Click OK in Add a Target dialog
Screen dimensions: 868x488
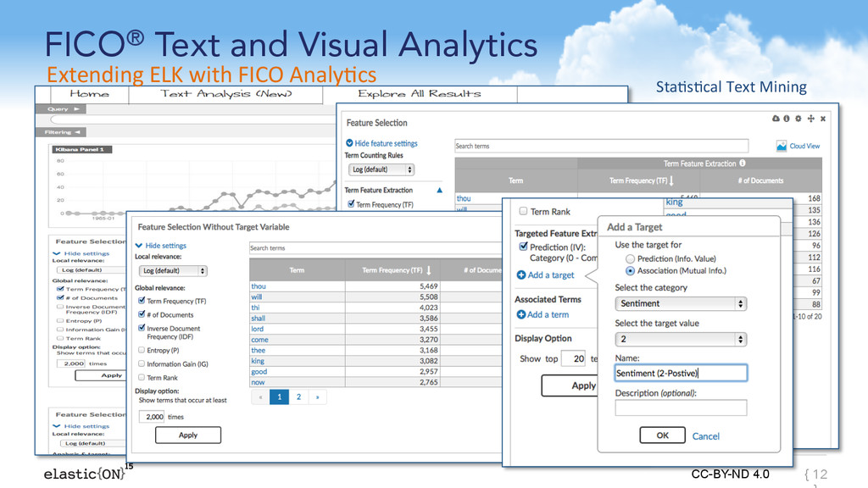[663, 435]
